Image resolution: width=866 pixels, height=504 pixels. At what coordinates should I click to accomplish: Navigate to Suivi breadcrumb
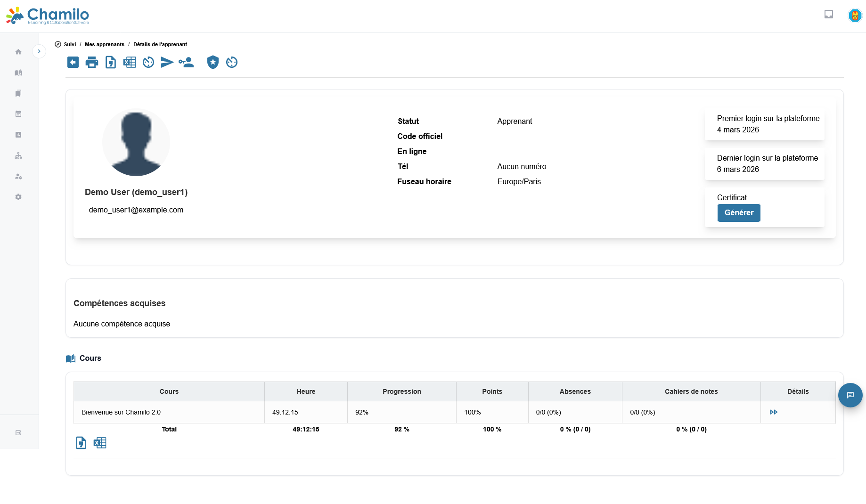[x=70, y=44]
